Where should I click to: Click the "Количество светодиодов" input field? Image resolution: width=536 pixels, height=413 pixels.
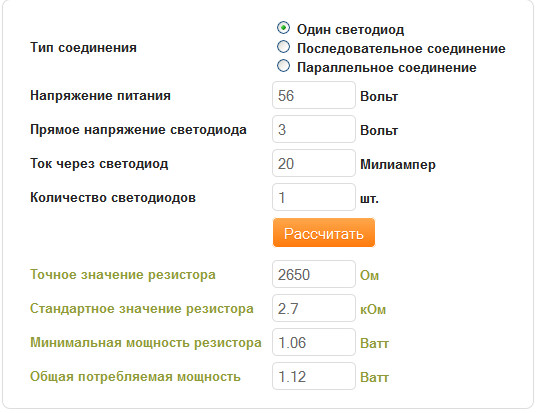click(314, 197)
